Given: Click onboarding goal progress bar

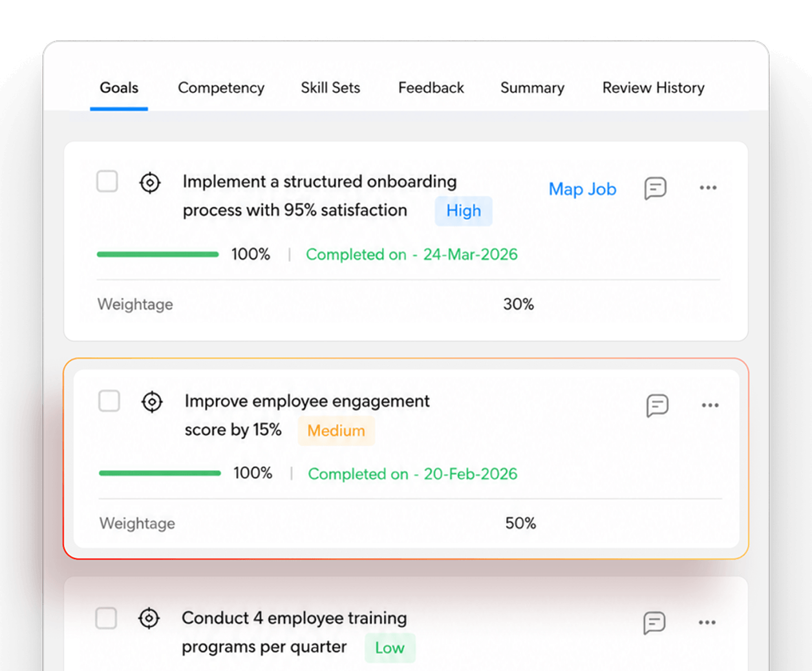Looking at the screenshot, I should [x=158, y=255].
